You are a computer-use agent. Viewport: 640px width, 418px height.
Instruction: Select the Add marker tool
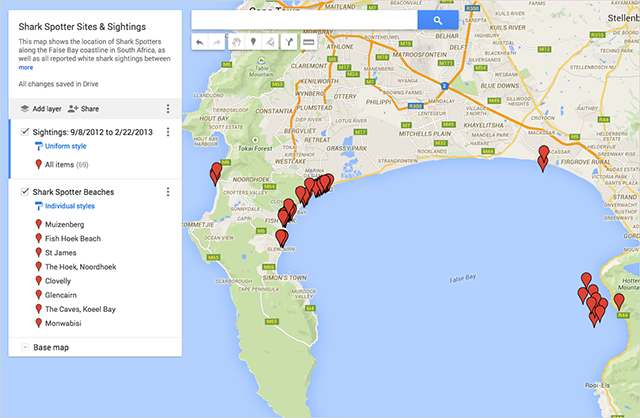tap(253, 42)
